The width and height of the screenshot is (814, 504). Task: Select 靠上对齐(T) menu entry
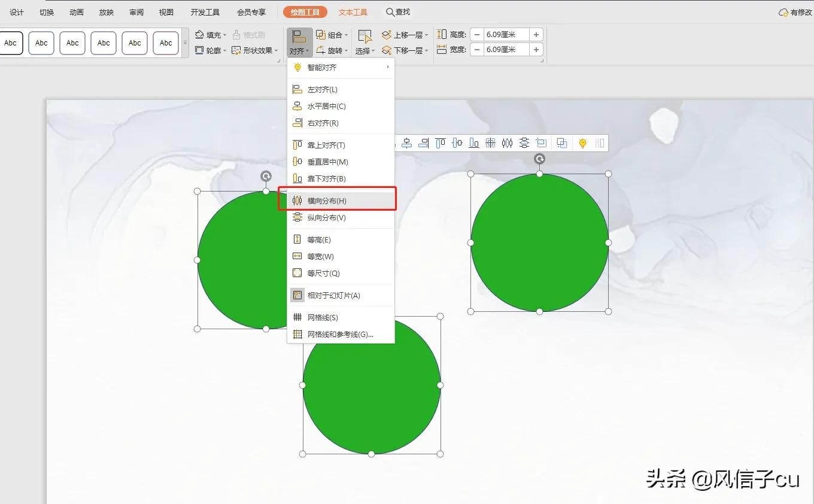pyautogui.click(x=341, y=145)
